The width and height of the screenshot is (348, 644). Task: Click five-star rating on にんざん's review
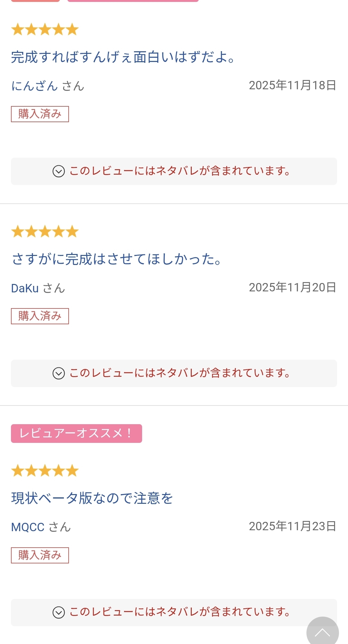pyautogui.click(x=45, y=30)
